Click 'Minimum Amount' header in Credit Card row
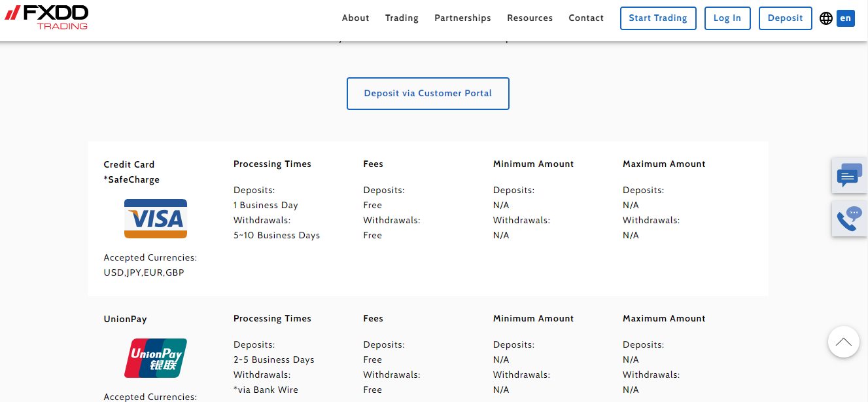 [533, 164]
